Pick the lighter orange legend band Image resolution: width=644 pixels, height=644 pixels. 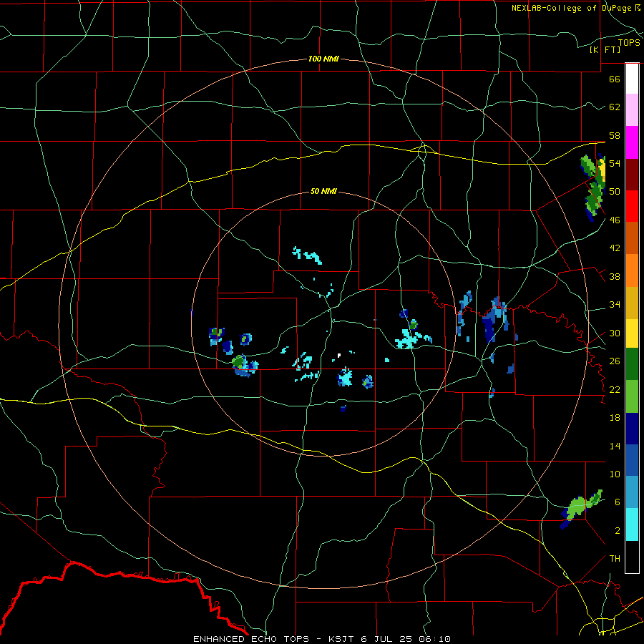[x=632, y=270]
